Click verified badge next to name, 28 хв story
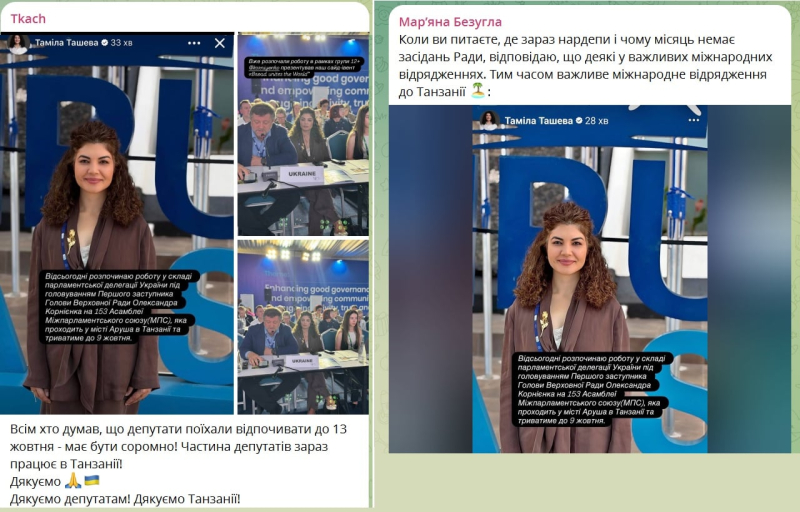The image size is (800, 512). 579,121
